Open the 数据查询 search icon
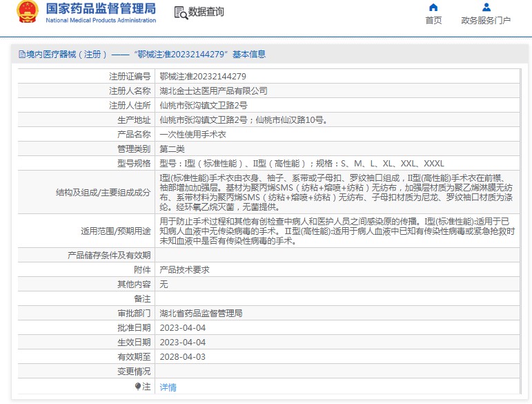 [181, 12]
